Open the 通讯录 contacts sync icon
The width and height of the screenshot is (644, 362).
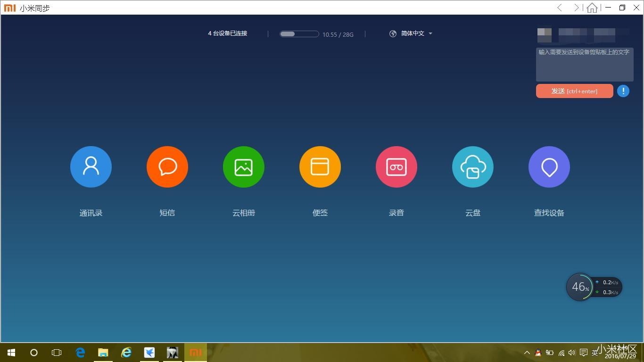tap(91, 166)
